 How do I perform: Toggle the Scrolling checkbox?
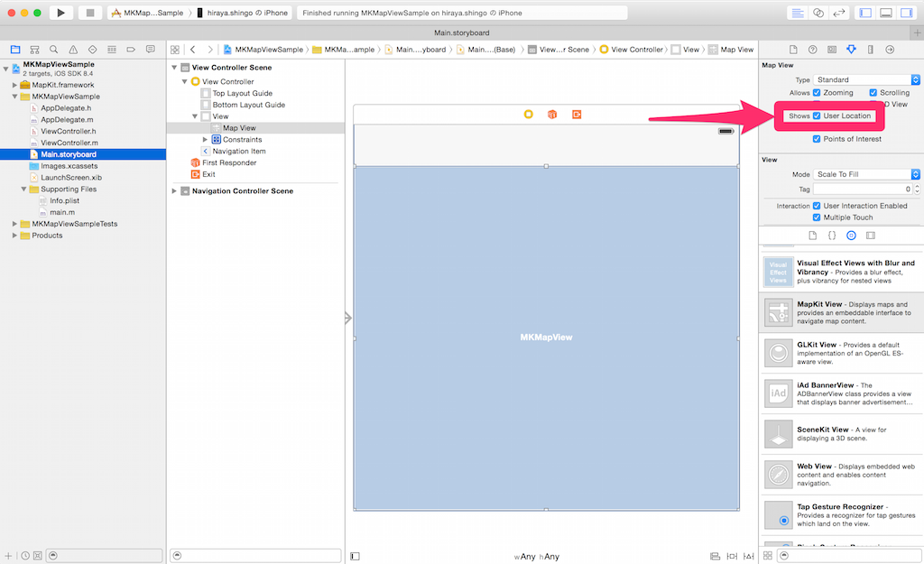873,93
